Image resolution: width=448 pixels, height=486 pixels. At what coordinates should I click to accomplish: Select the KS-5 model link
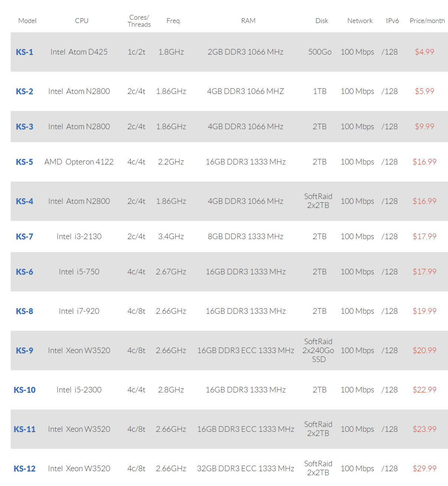24,162
